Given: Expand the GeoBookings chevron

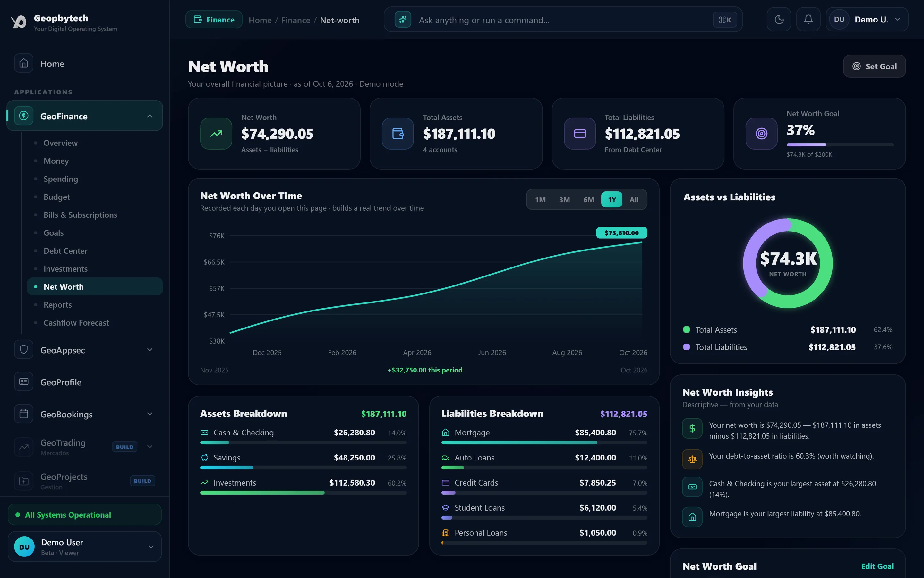Looking at the screenshot, I should [x=150, y=414].
